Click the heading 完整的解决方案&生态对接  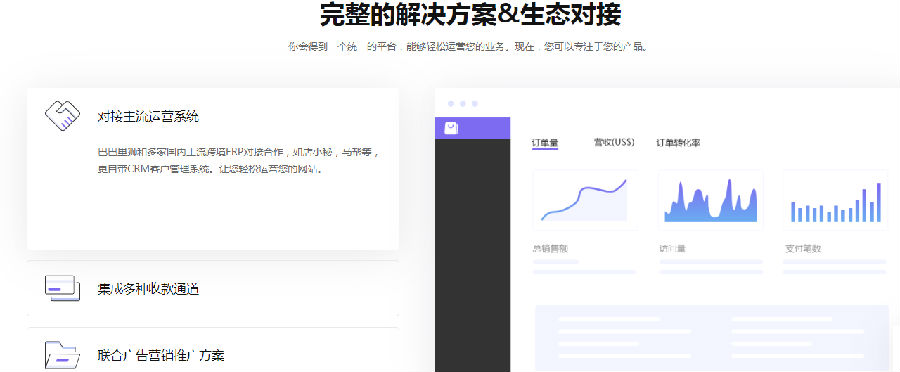pos(470,14)
